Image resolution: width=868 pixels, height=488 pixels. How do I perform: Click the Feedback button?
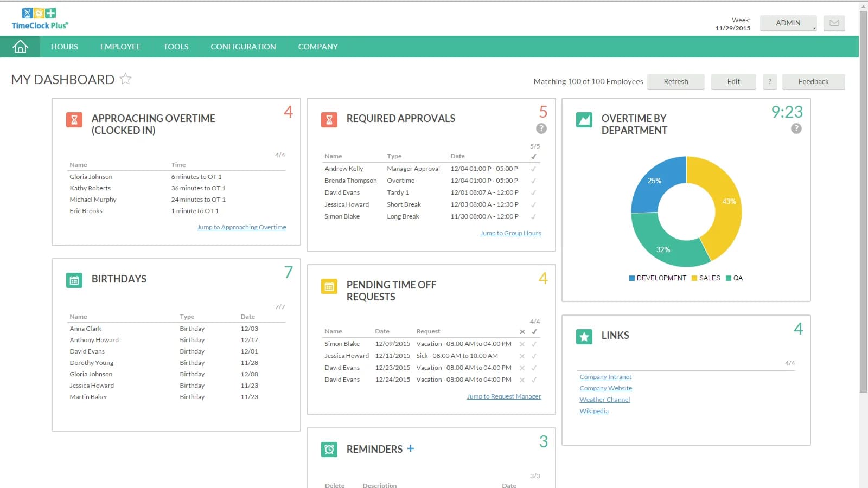click(813, 81)
